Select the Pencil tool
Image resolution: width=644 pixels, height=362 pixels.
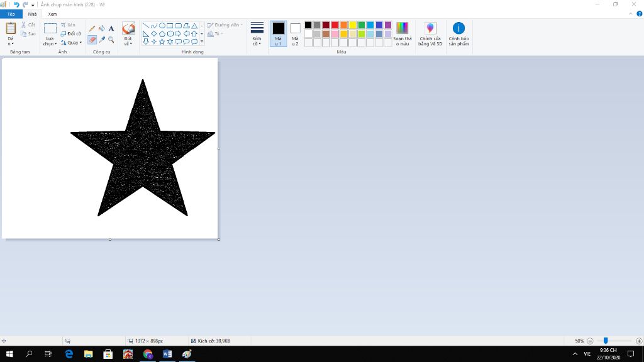point(92,28)
